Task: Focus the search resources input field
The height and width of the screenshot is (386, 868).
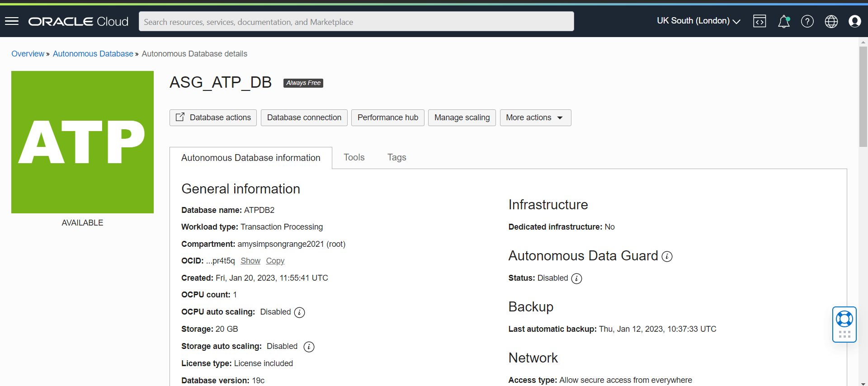Action: [x=356, y=21]
